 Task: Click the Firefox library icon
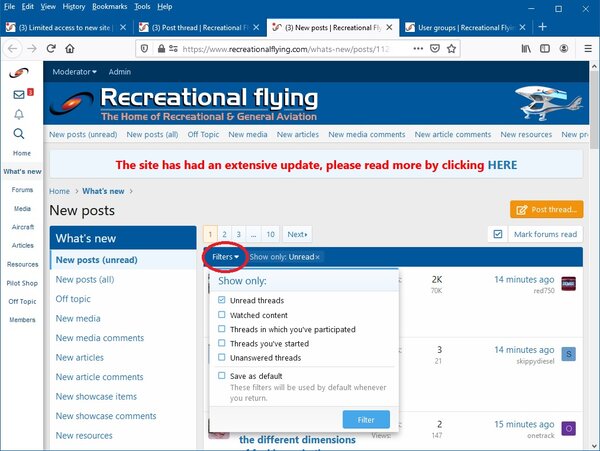[525, 48]
